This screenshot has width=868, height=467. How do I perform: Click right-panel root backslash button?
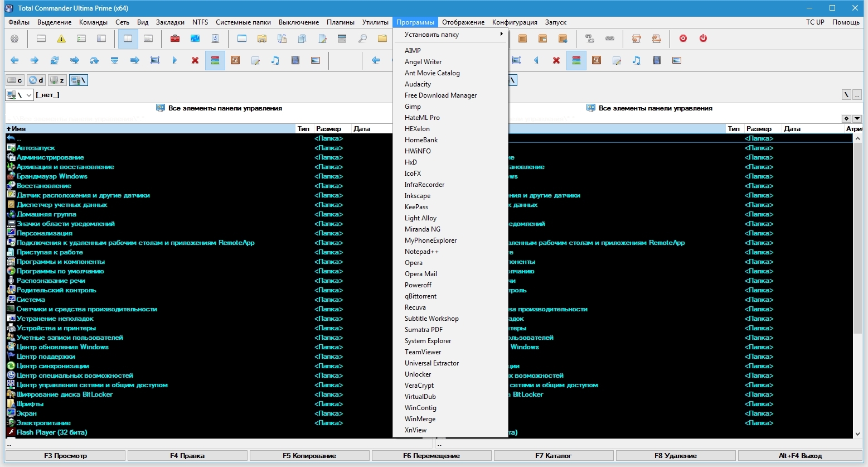pyautogui.click(x=846, y=95)
